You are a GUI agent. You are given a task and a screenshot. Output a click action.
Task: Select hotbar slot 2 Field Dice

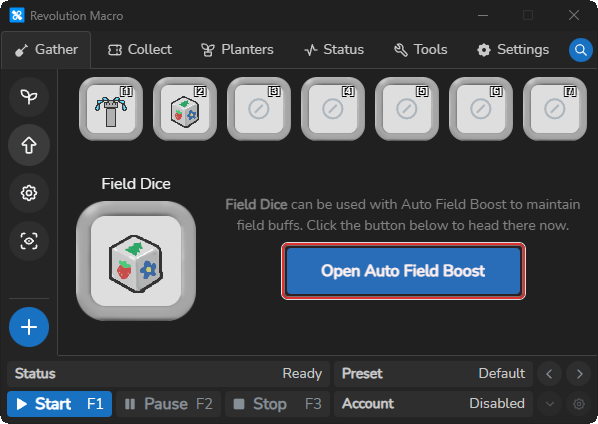185,109
